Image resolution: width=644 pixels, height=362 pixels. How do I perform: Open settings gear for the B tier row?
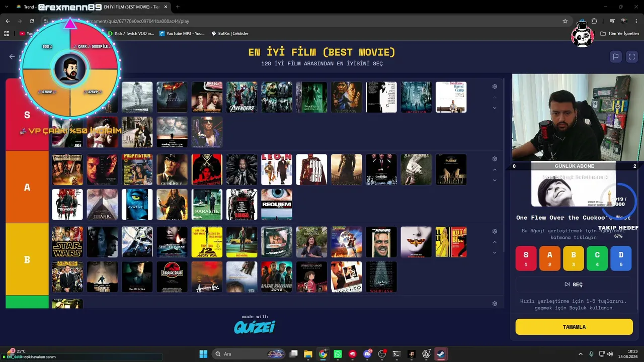click(x=495, y=231)
